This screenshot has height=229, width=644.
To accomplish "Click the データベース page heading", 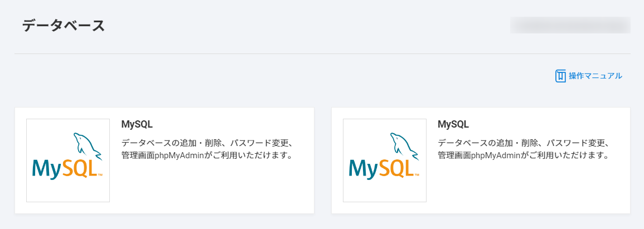I will point(64,26).
